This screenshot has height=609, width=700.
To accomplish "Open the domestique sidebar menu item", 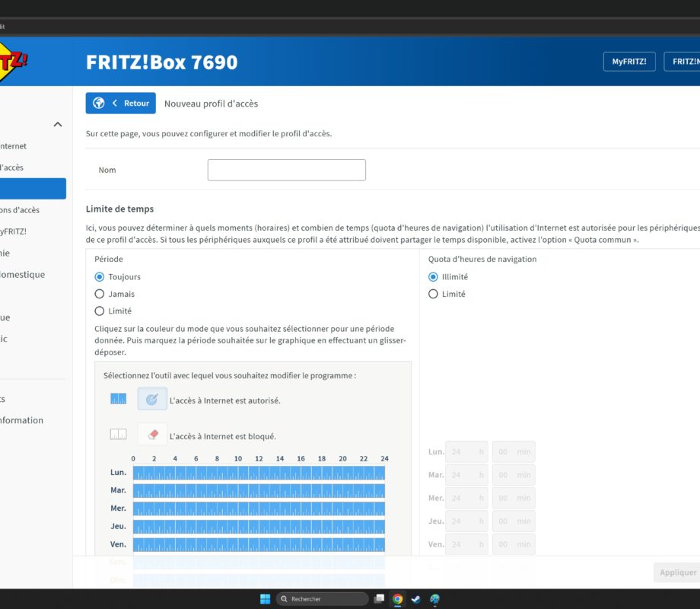I will point(22,274).
